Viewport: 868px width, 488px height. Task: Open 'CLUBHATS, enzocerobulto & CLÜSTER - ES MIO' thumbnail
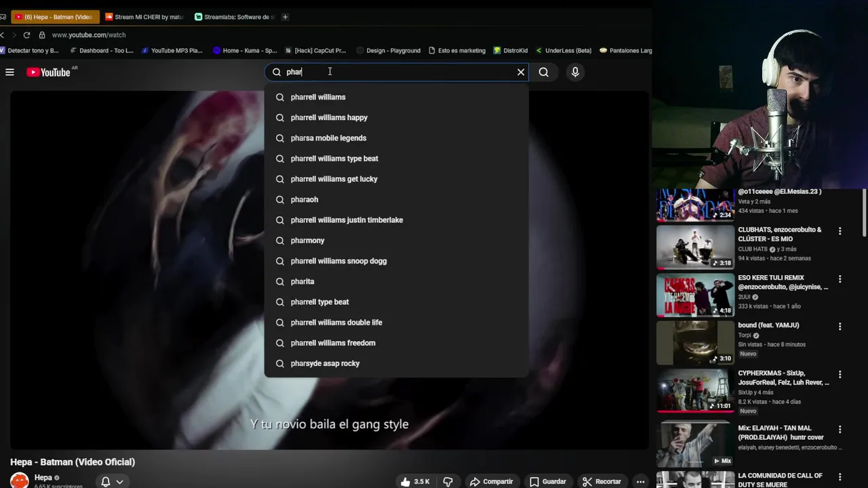[x=695, y=247]
